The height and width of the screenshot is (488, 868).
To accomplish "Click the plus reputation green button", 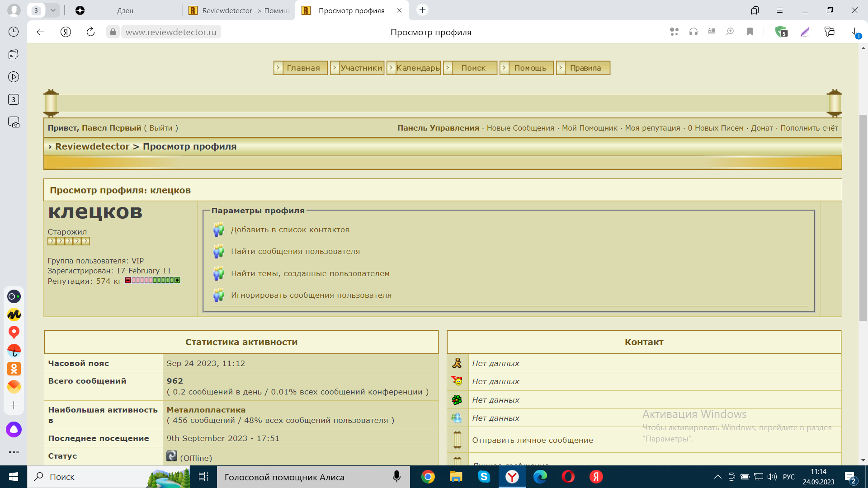I will (x=178, y=281).
